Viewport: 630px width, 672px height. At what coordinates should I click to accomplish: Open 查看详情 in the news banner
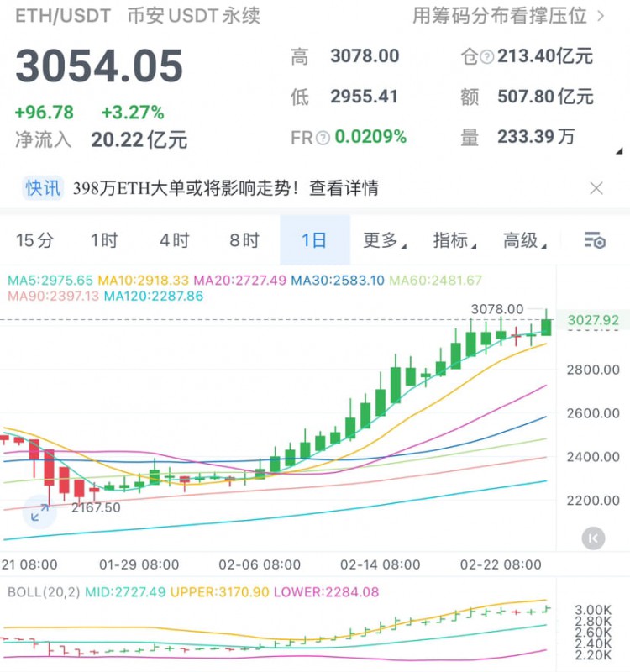coord(344,188)
